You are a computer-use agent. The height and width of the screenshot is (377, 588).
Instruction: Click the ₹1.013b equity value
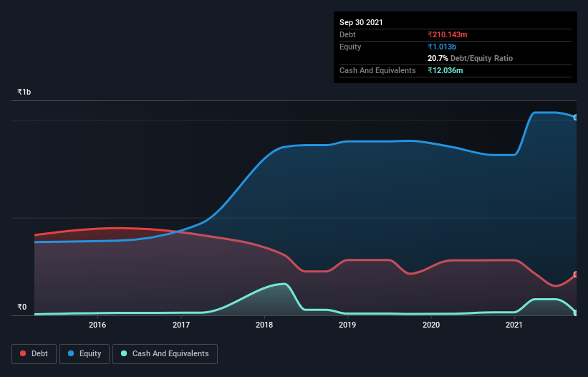tap(442, 47)
